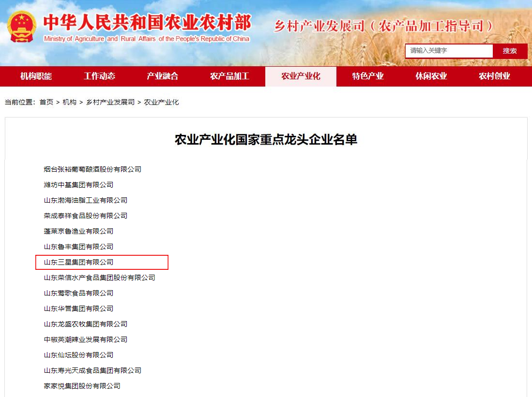Click the keyword search input field
Viewport: 532px width, 397px height.
449,51
